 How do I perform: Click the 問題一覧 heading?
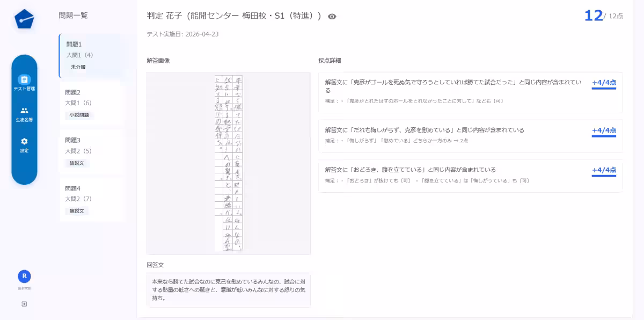point(73,16)
